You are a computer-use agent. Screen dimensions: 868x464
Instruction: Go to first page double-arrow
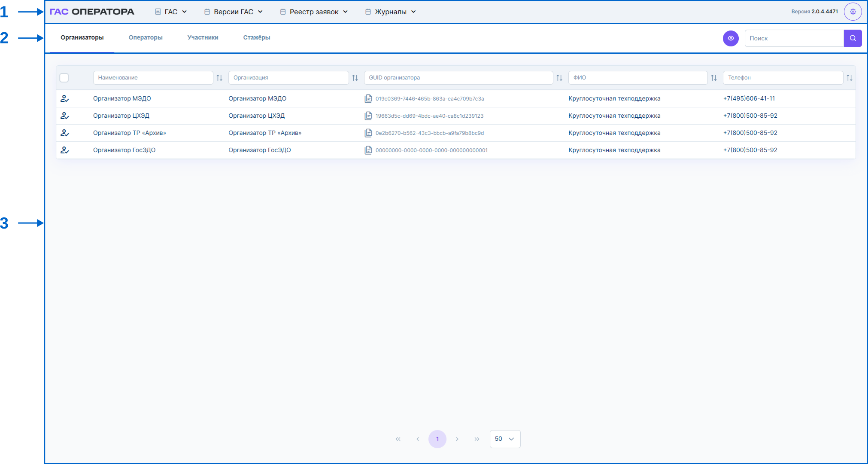tap(398, 439)
